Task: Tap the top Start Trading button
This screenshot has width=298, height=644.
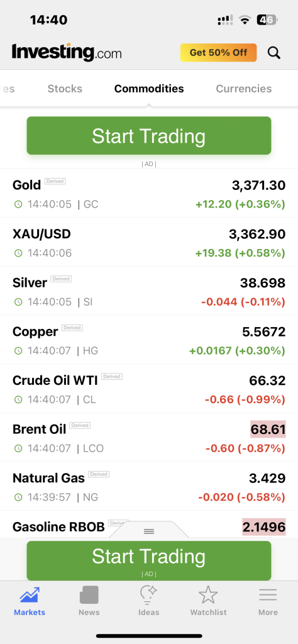Action: pos(149,136)
